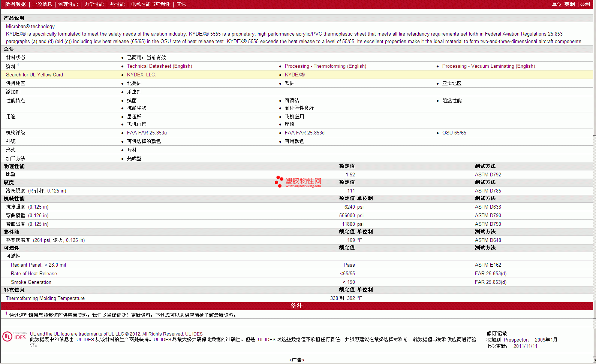Click the ASTM D785 test method
The width and height of the screenshot is (596, 364).
click(x=488, y=191)
